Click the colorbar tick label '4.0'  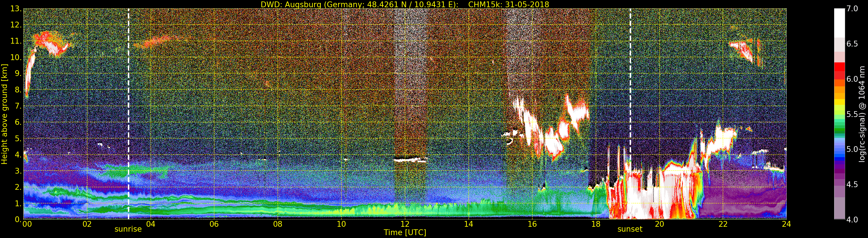[852, 220]
